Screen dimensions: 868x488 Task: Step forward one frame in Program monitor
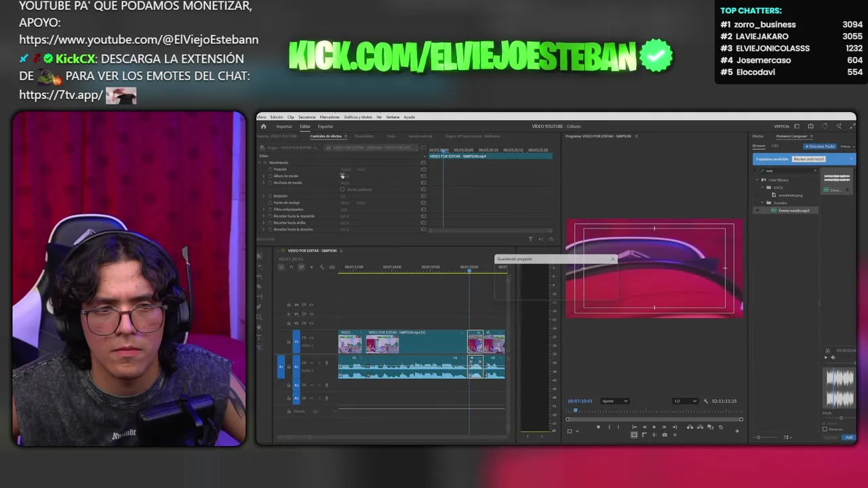[665, 427]
